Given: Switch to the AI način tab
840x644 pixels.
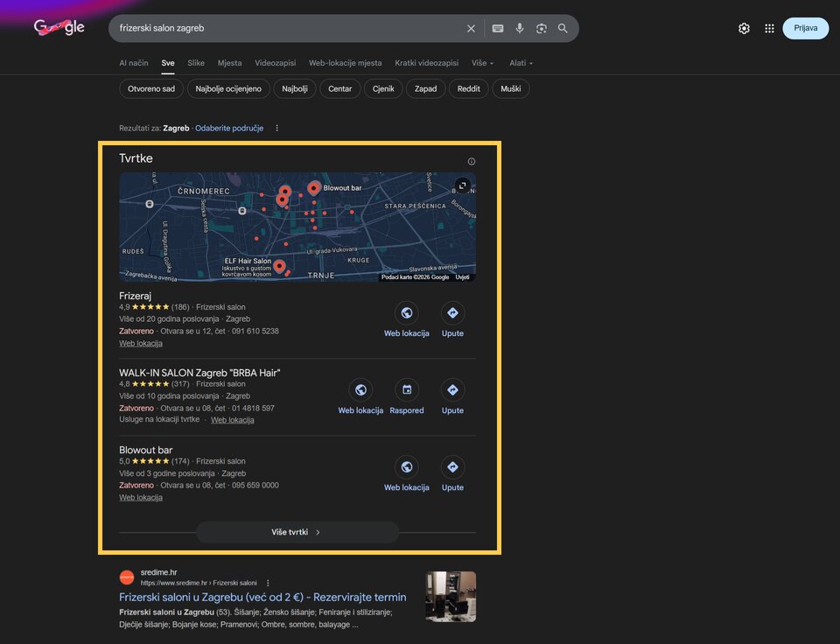Looking at the screenshot, I should [133, 63].
